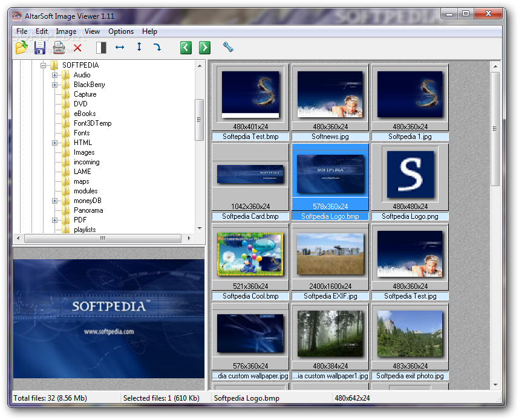Screen dimensions: 519x420
Task: Select the Panorama folder
Action: 88,210
